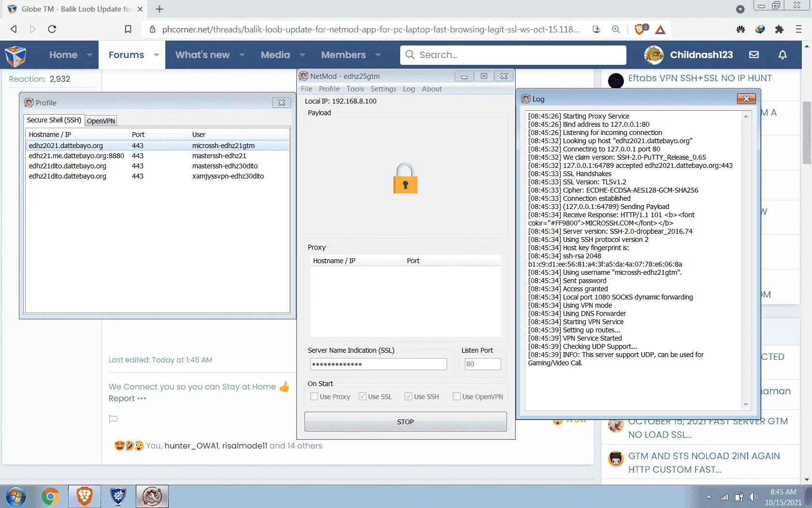Click the Childnash123 avatar

[x=654, y=55]
